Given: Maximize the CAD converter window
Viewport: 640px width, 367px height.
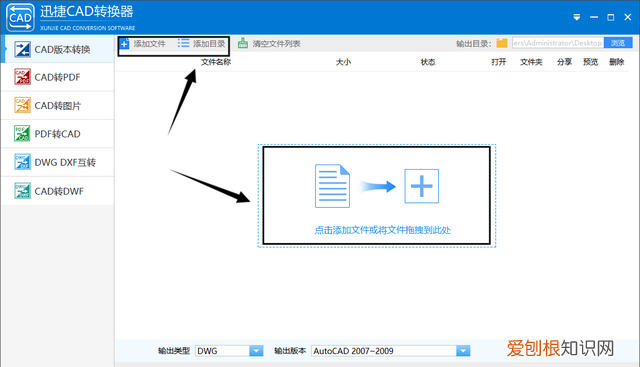Looking at the screenshot, I should click(x=611, y=17).
